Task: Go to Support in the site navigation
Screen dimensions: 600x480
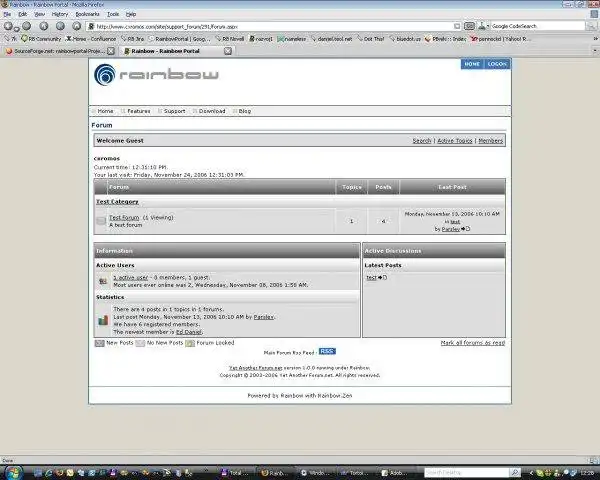Action: (172, 111)
